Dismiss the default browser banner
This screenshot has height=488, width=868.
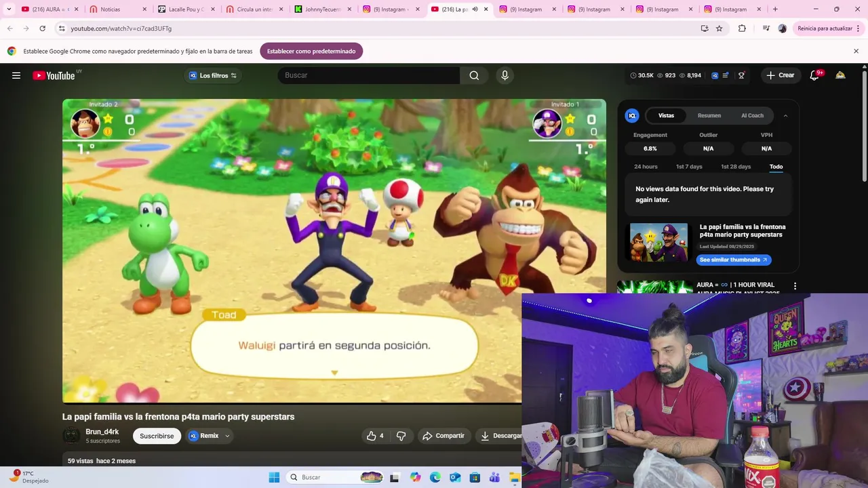856,51
